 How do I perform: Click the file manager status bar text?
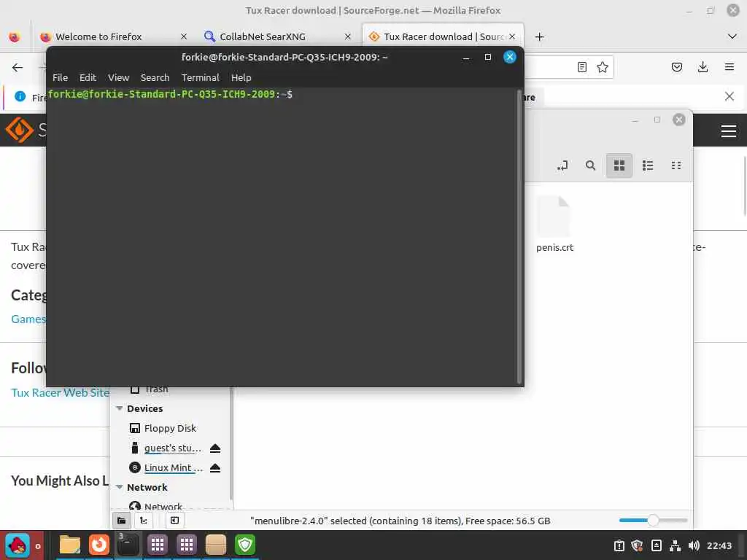tap(400, 521)
